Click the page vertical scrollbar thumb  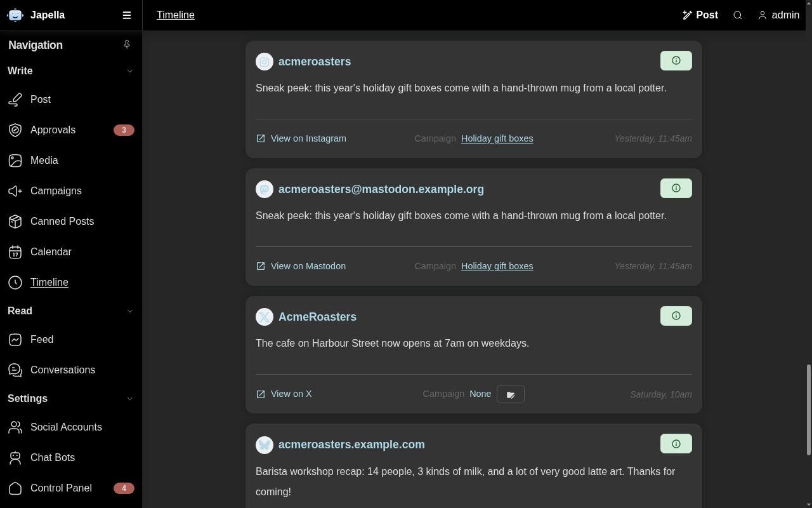pyautogui.click(x=808, y=410)
